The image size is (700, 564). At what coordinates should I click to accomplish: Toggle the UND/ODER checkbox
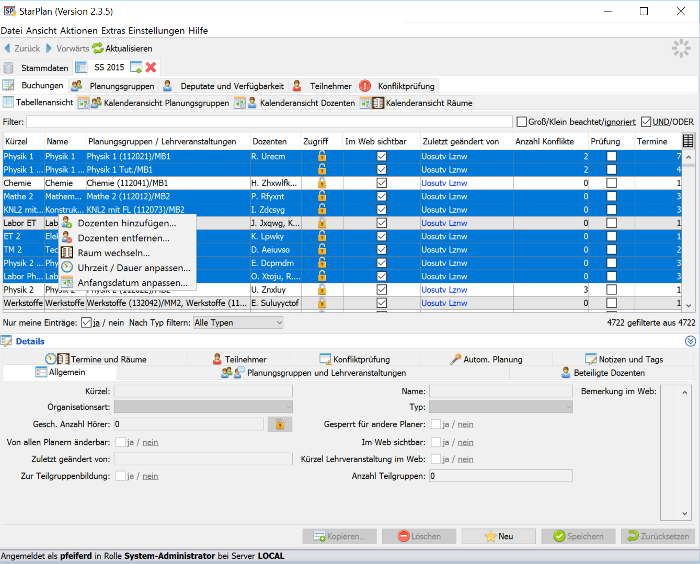pos(646,121)
